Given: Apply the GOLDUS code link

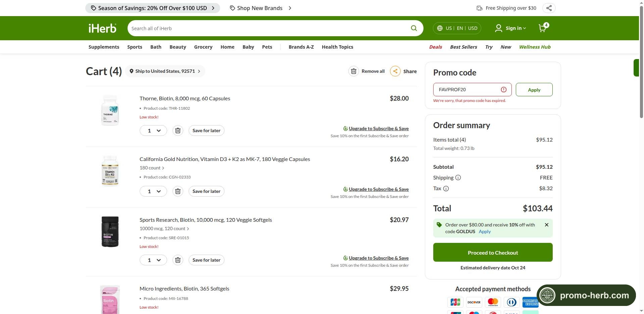Looking at the screenshot, I should pos(485,231).
